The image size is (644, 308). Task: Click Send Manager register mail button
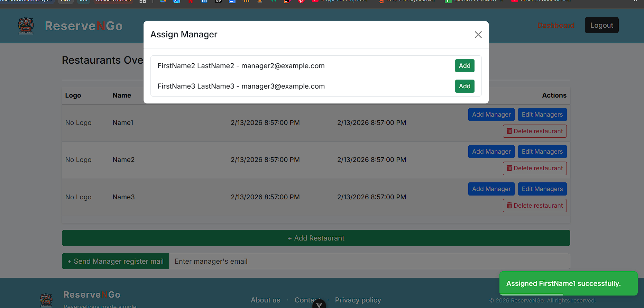(116, 261)
